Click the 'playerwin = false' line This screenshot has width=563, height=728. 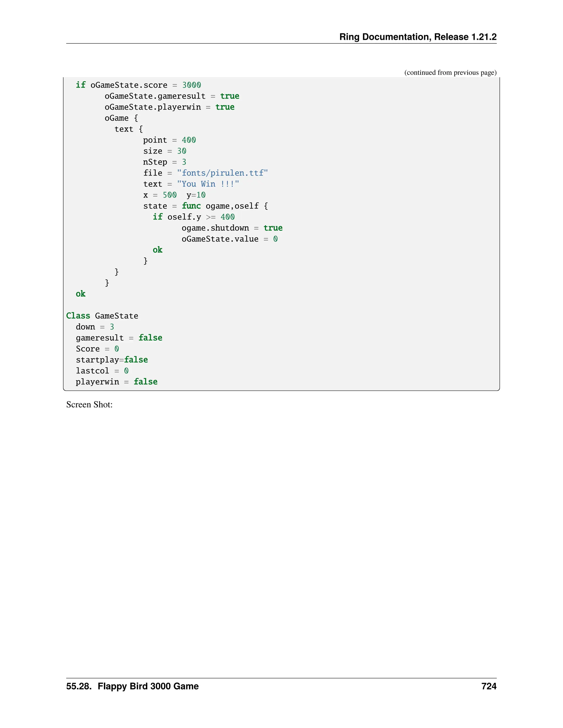point(116,382)
